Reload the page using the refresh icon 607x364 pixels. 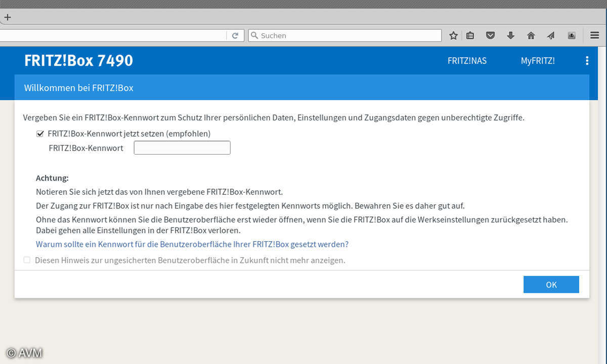click(x=235, y=35)
